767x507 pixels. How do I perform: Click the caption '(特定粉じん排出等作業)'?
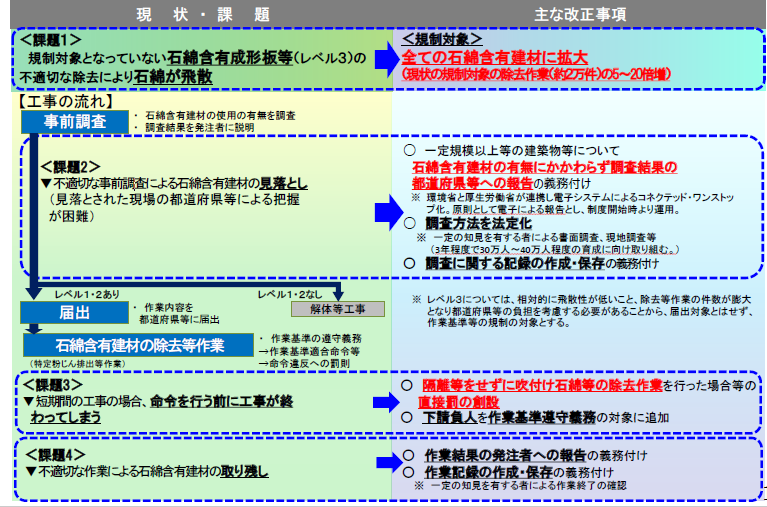(x=78, y=364)
